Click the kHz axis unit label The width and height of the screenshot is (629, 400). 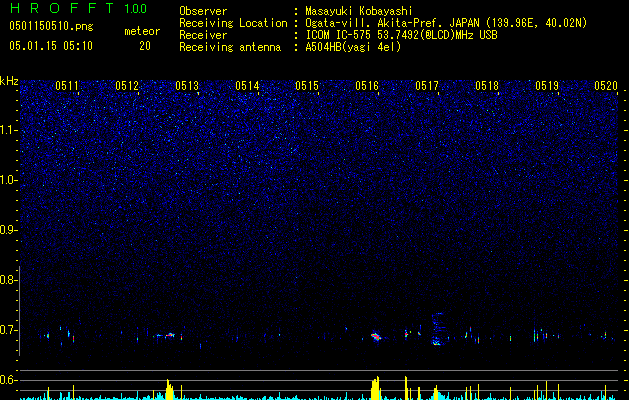(9, 81)
